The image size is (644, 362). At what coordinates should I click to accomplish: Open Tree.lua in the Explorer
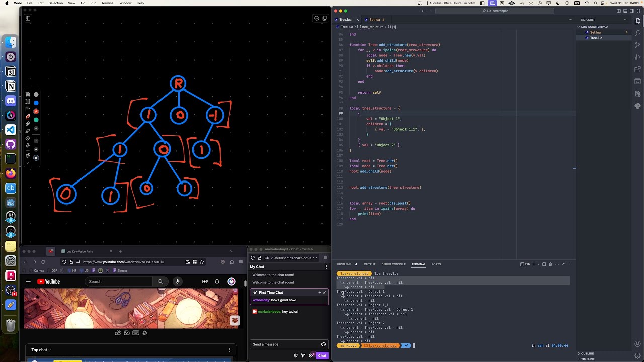pos(596,38)
